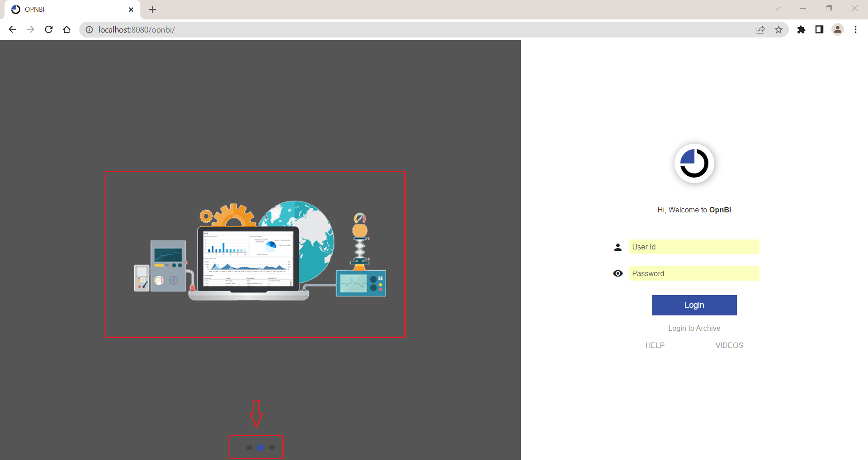Focus the Password field

point(694,273)
